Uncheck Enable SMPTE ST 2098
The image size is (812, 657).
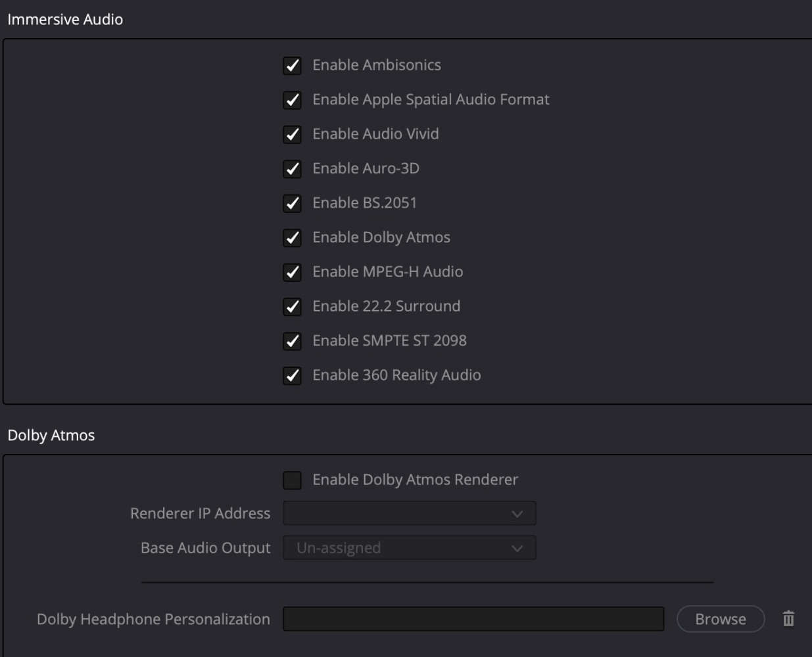(x=292, y=341)
